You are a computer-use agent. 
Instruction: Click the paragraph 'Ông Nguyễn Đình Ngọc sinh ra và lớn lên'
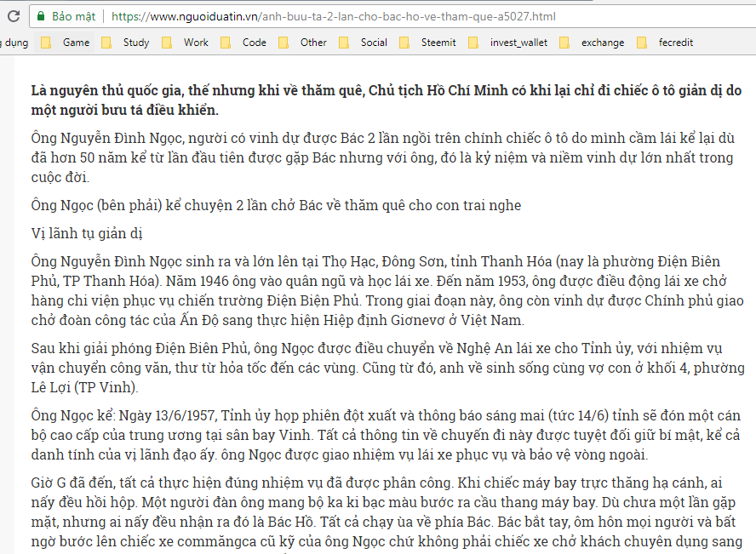coord(387,290)
